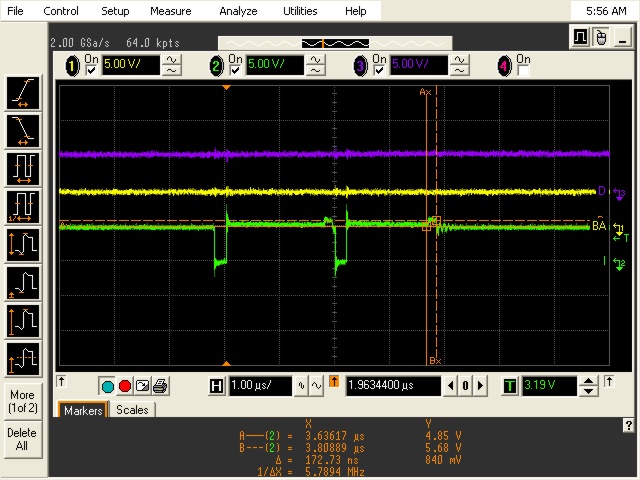Click the channel 1 number button

[x=73, y=66]
